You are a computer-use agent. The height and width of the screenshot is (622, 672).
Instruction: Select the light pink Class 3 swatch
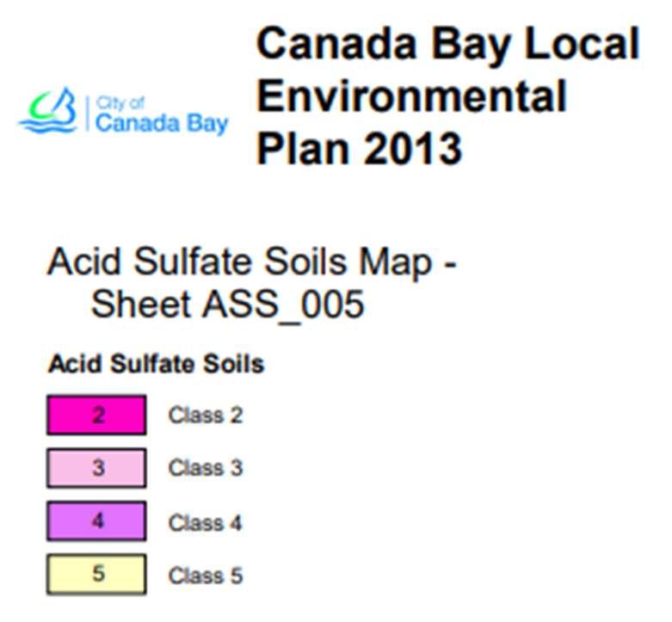(x=96, y=468)
